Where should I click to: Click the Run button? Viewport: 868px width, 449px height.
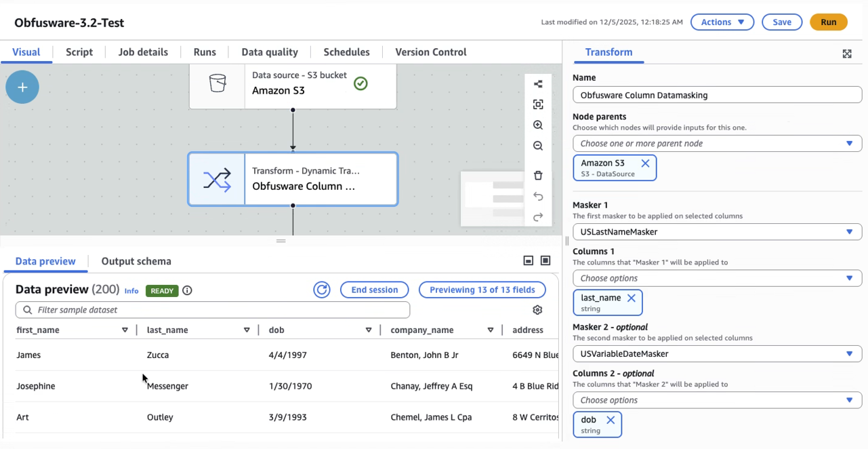(828, 22)
